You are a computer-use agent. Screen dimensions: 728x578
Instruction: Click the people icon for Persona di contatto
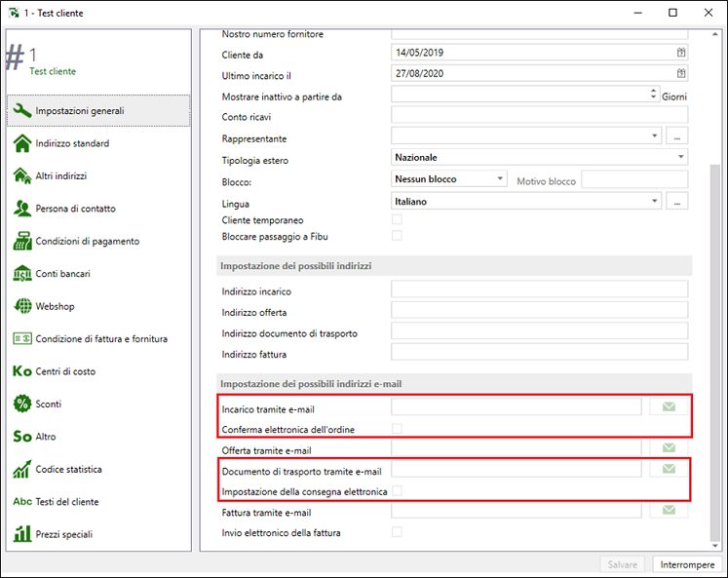[x=21, y=209]
